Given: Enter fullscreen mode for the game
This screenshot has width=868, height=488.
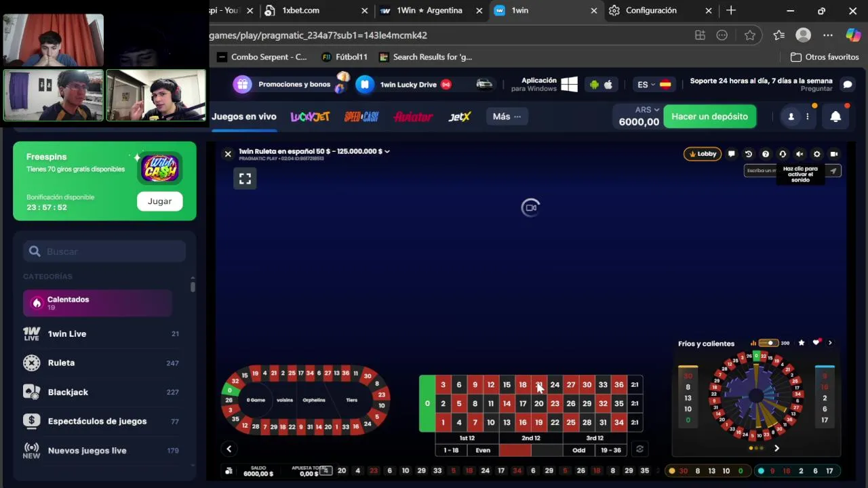Looking at the screenshot, I should 245,178.
